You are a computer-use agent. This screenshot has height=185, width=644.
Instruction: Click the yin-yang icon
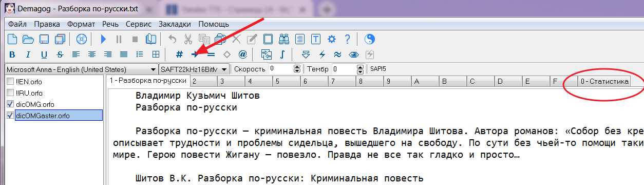pyautogui.click(x=369, y=39)
